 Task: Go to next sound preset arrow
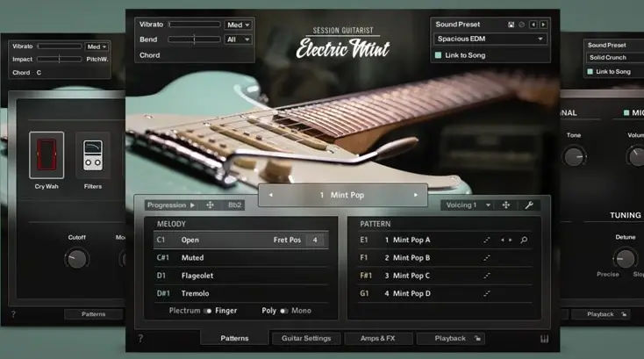click(543, 25)
